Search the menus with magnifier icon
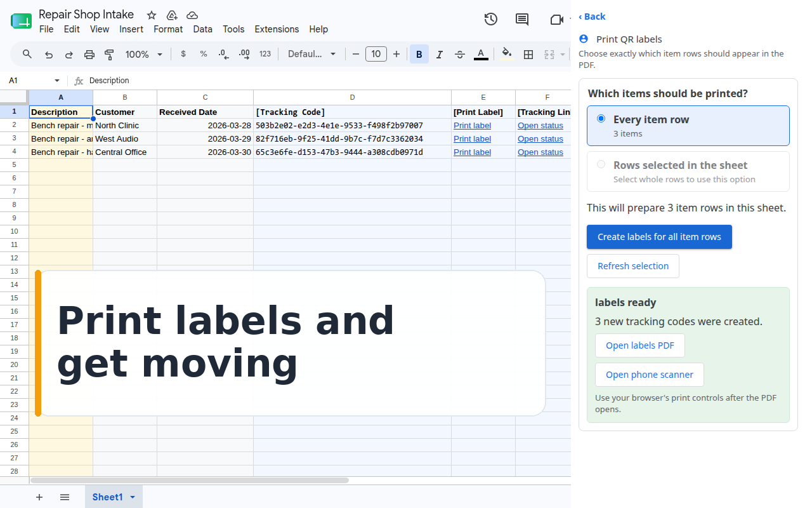812x508 pixels. (x=27, y=54)
